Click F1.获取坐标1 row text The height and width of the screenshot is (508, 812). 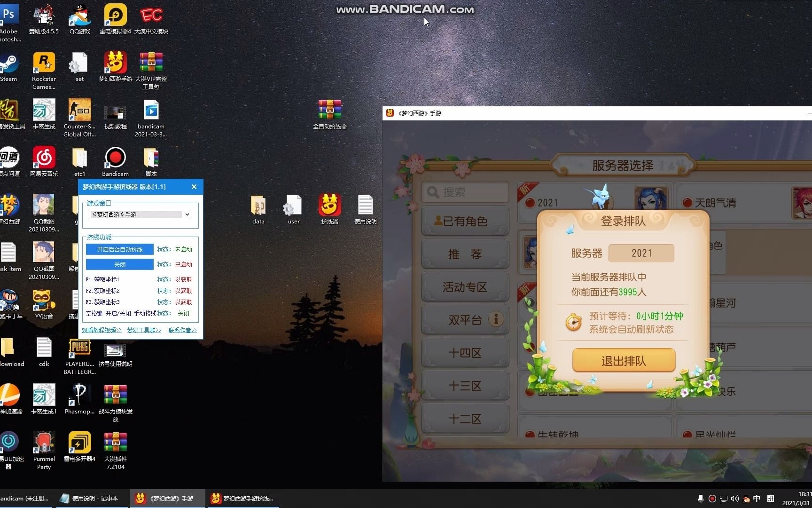pyautogui.click(x=102, y=279)
